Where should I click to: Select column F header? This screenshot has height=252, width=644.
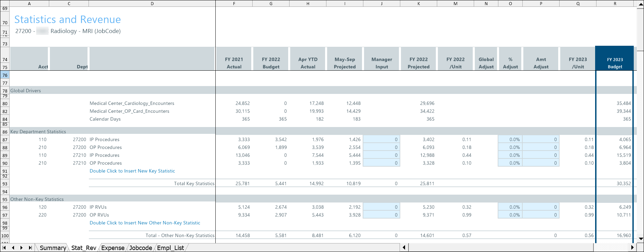point(234,3)
